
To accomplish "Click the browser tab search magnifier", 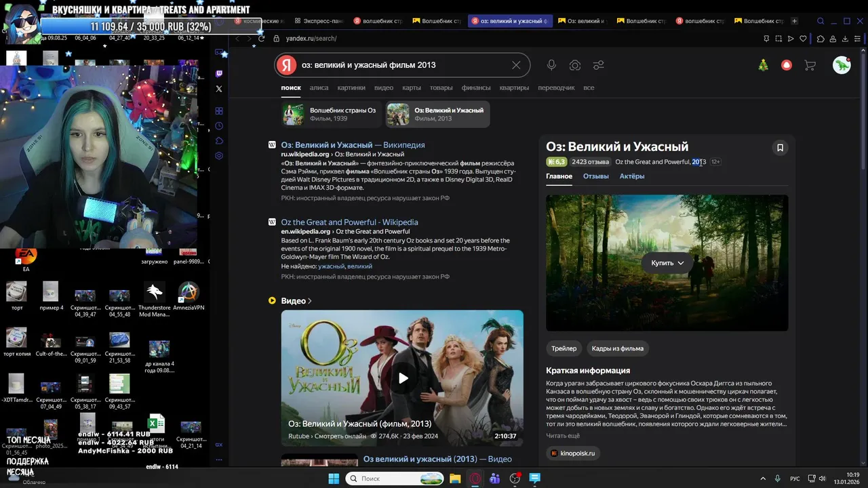I will (x=821, y=21).
